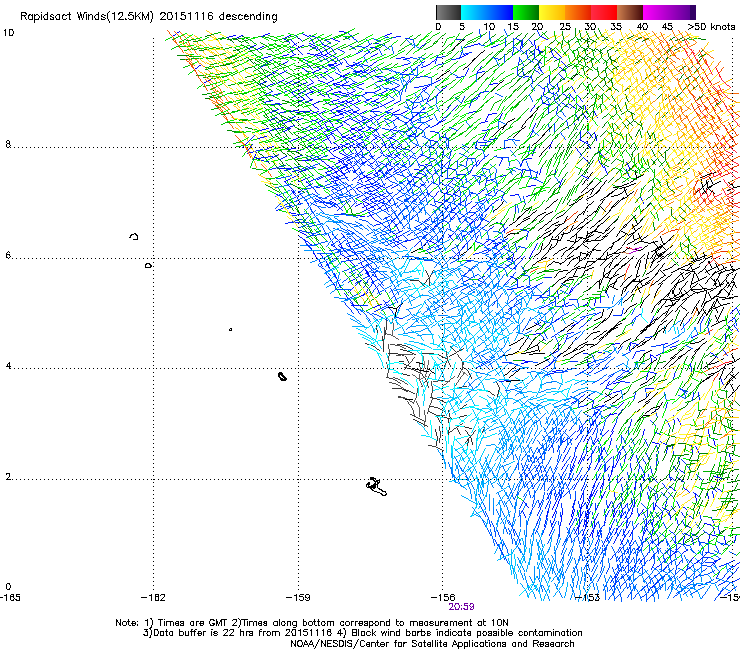Select the magenta 40-45 knots legend swatch
The height and width of the screenshot is (650, 740).
click(656, 12)
